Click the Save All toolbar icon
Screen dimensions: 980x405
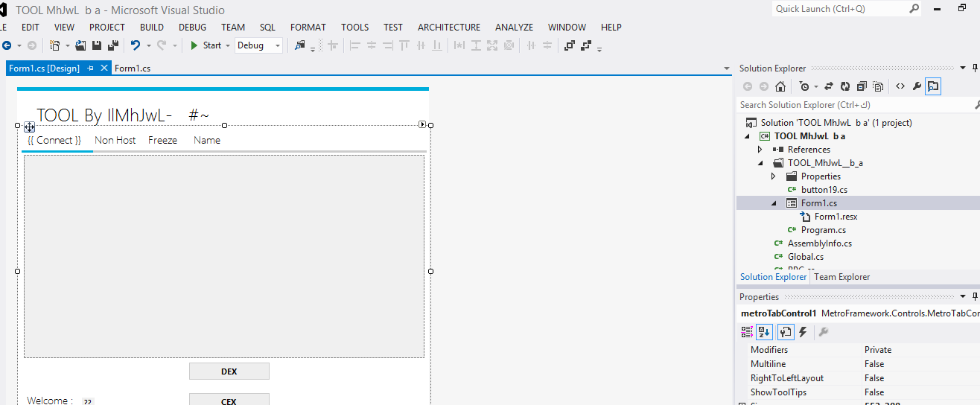(x=113, y=45)
